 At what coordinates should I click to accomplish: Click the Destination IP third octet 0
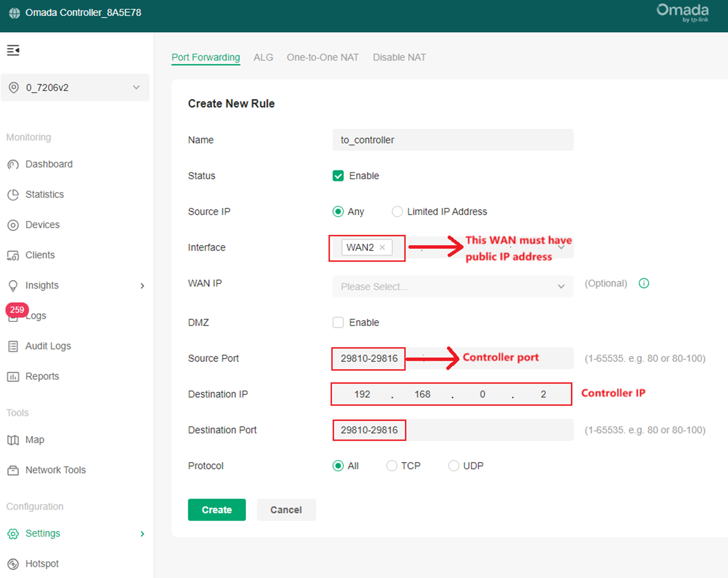483,394
